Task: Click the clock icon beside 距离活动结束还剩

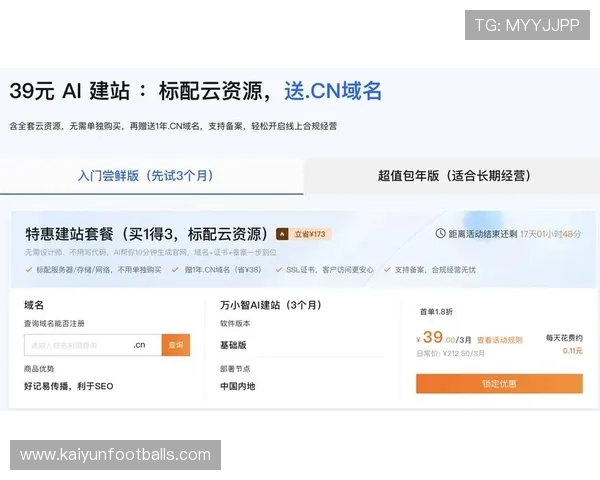Action: (440, 233)
